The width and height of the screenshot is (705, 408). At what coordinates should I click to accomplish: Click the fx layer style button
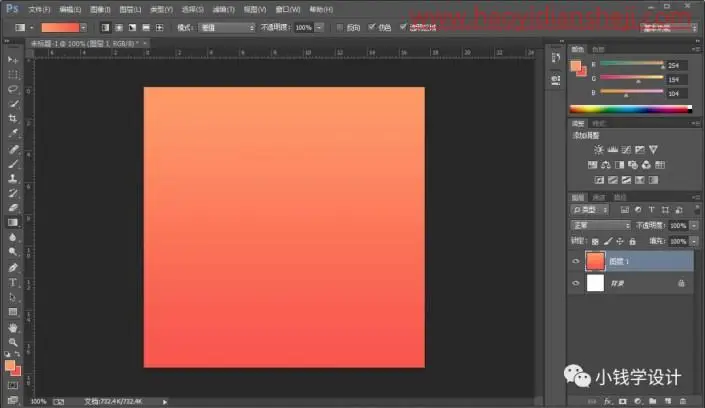point(608,401)
